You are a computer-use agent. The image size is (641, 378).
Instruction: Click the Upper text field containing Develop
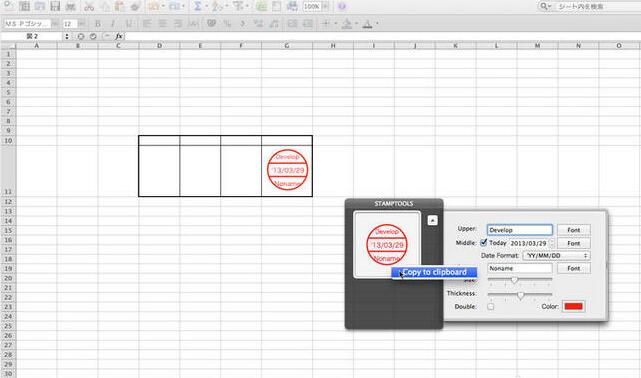520,230
